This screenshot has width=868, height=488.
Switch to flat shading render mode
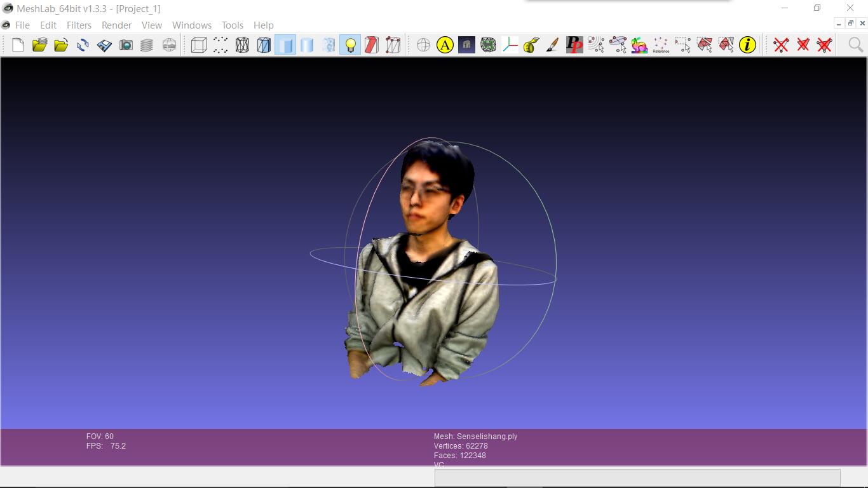pos(307,44)
